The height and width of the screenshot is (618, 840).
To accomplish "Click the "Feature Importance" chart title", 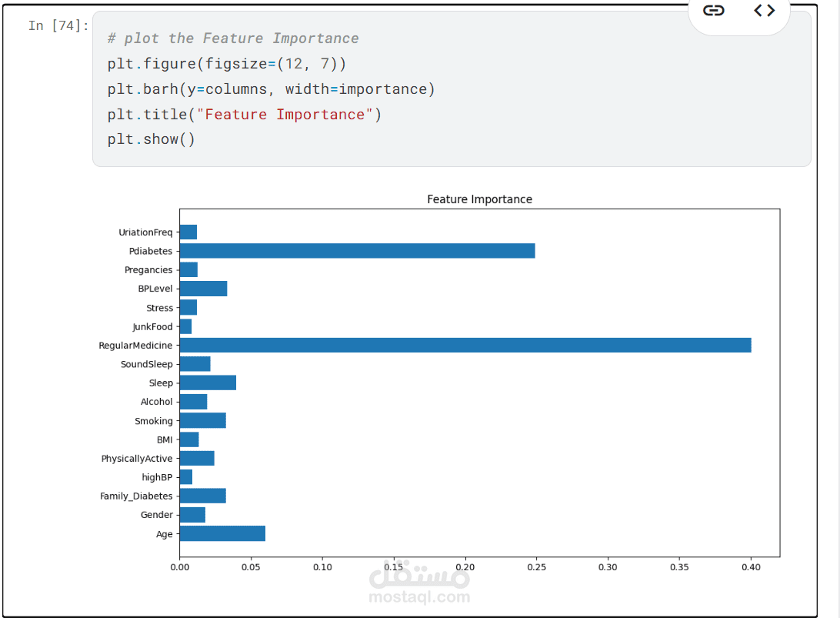I will click(x=479, y=199).
